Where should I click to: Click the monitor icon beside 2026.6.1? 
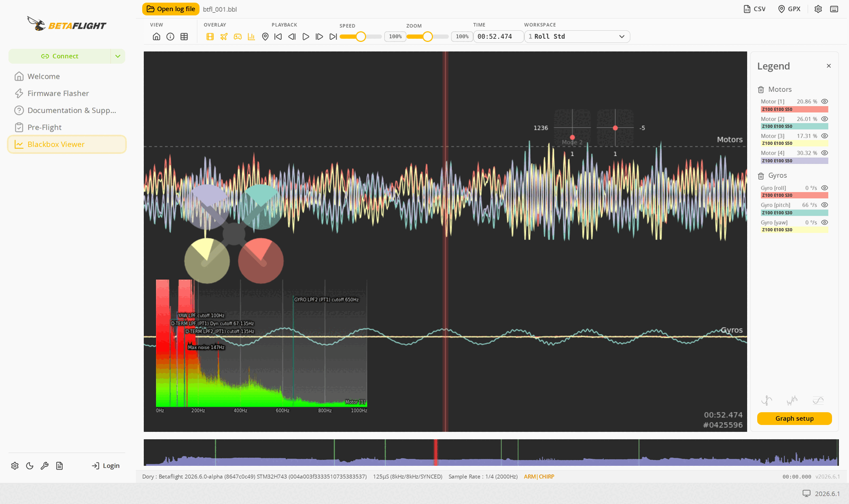pyautogui.click(x=807, y=493)
